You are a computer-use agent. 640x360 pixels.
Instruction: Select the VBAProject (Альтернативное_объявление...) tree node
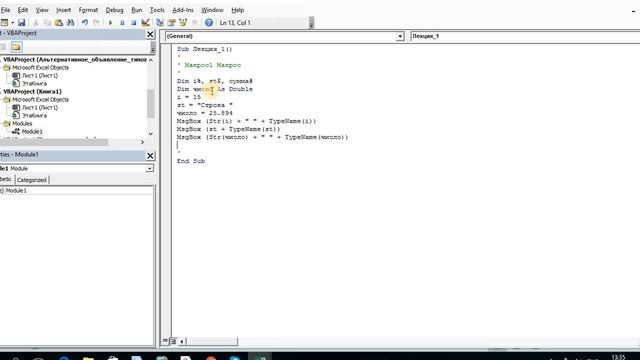click(x=75, y=60)
